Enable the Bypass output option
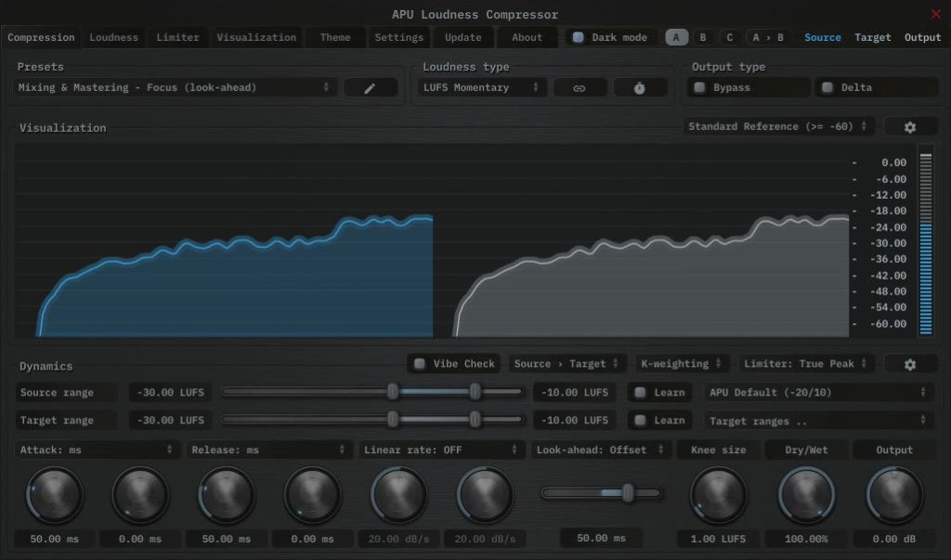 [x=699, y=86]
